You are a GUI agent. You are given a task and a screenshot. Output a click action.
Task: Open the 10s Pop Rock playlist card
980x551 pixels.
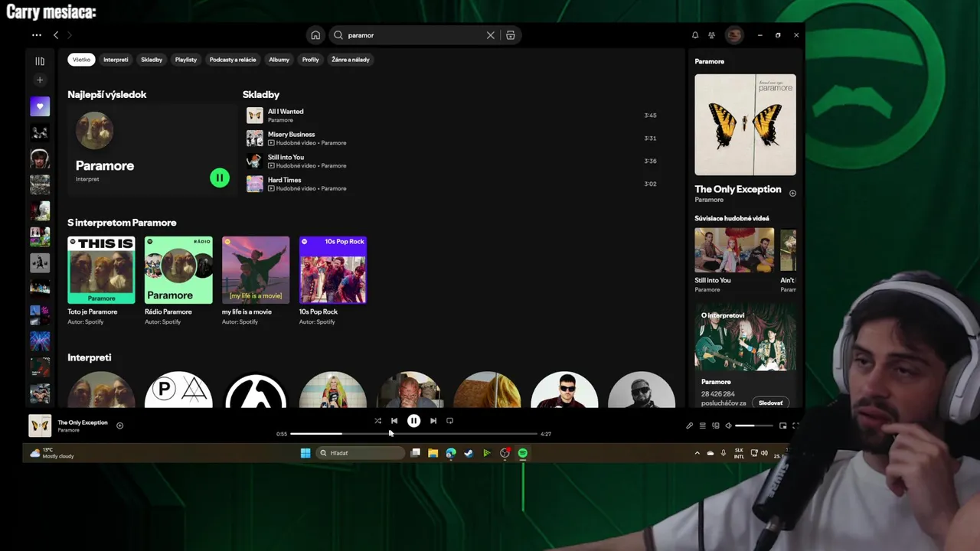point(333,281)
